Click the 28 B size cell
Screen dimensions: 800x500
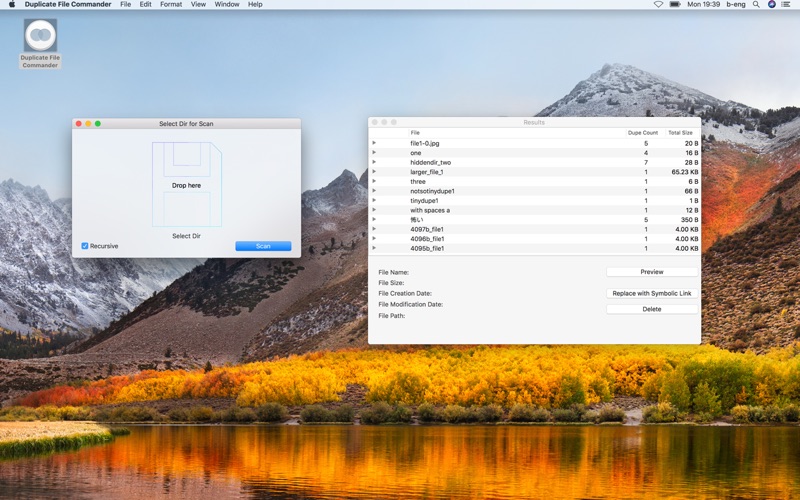[691, 162]
